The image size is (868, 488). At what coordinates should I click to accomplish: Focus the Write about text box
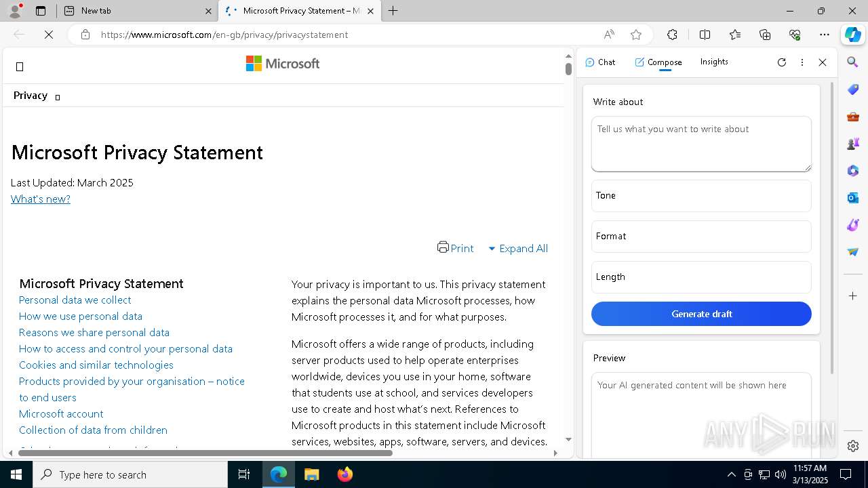pos(701,144)
